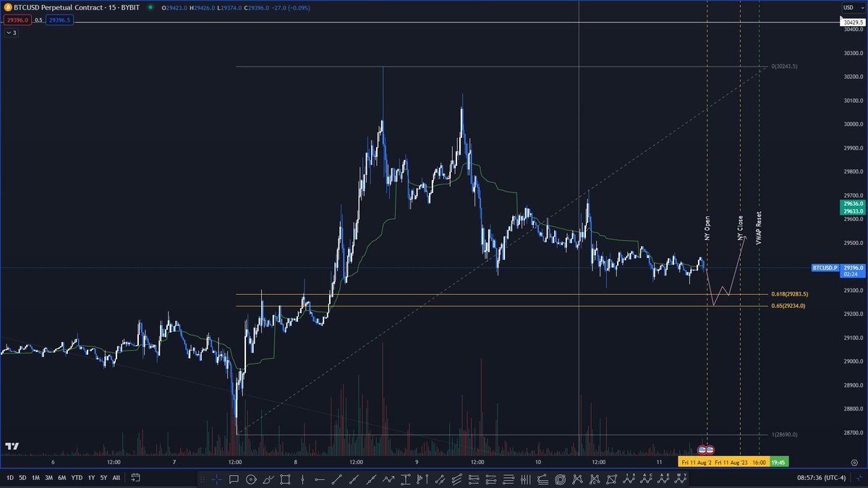Select the XABCD pattern tool
This screenshot has width=868, height=488.
(x=578, y=479)
